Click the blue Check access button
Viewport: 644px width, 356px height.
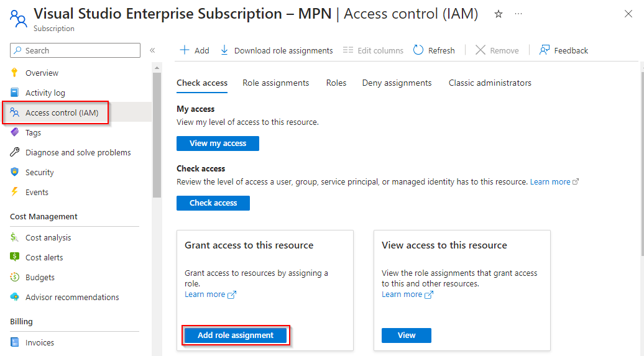(213, 203)
